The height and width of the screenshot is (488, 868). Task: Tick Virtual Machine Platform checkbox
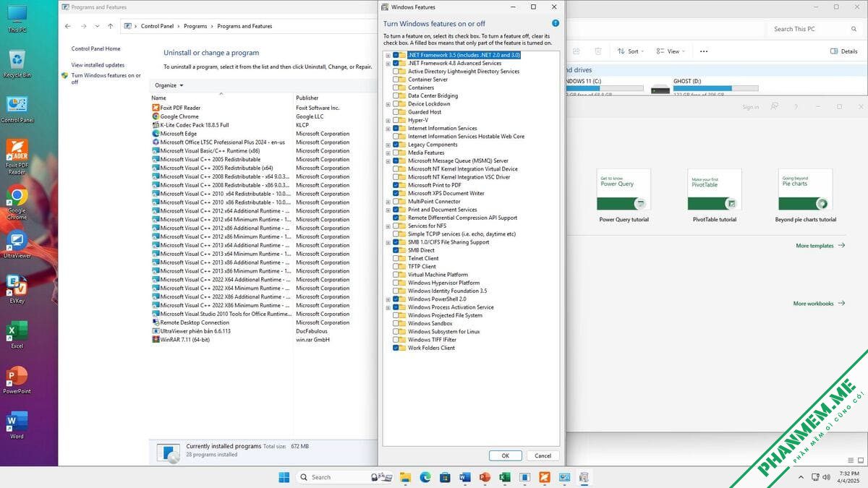click(x=396, y=275)
